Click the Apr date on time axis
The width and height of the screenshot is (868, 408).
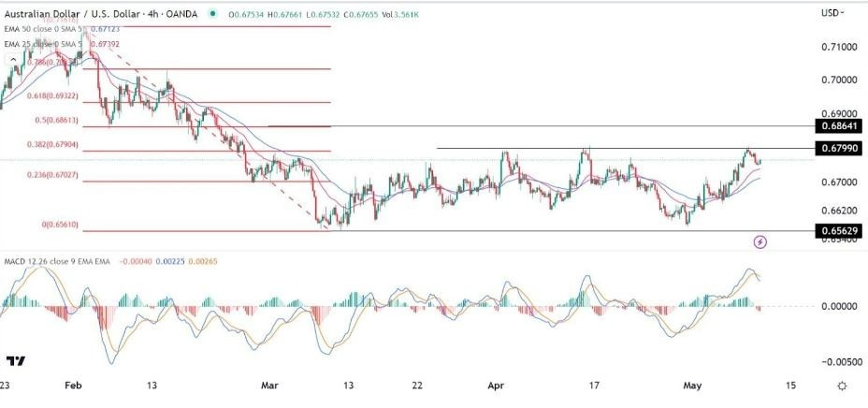[x=496, y=386]
